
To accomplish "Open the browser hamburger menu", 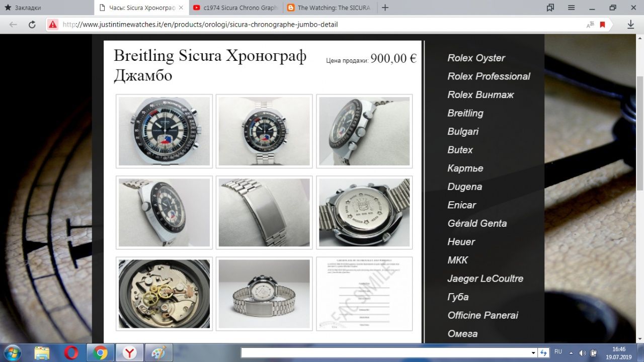I will click(x=572, y=8).
